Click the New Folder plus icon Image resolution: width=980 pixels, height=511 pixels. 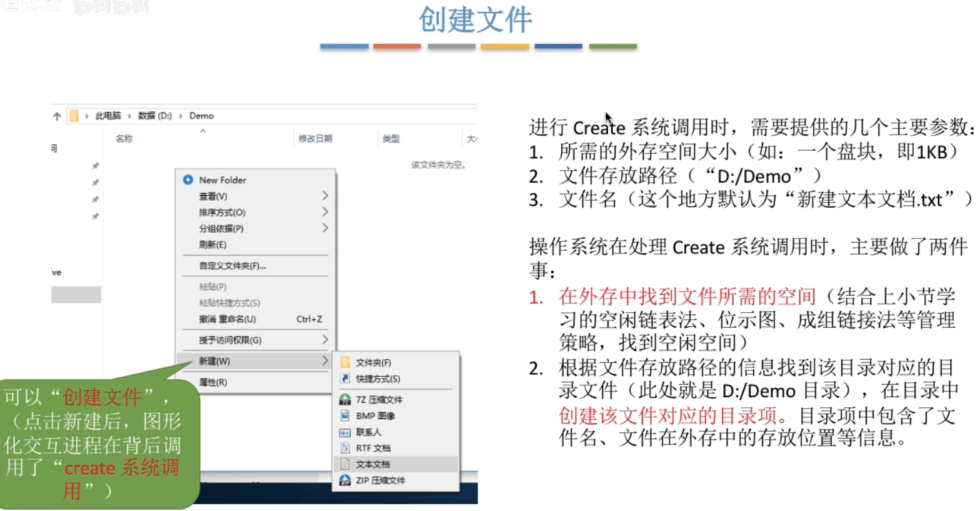[x=188, y=180]
